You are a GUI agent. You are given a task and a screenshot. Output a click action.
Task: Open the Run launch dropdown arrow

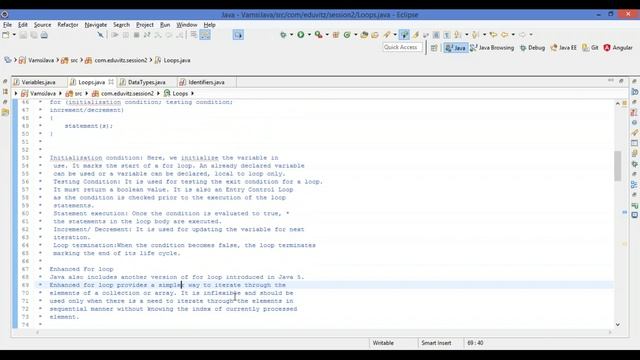[309, 35]
